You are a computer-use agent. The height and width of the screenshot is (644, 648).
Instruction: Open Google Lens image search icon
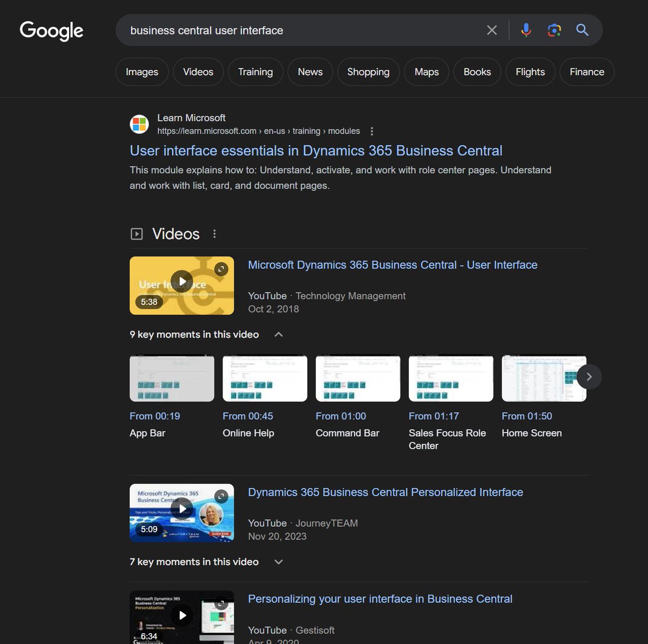coord(554,30)
